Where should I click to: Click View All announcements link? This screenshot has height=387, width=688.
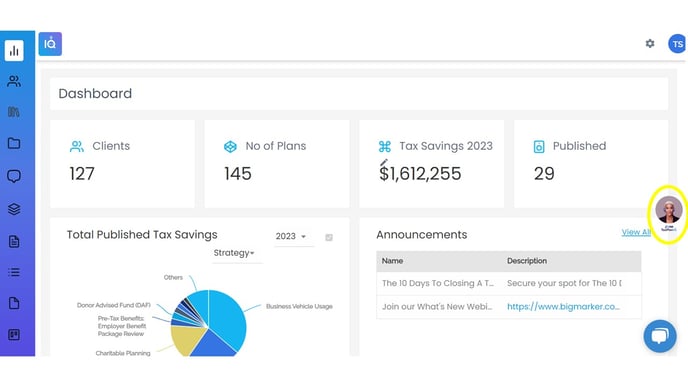636,232
